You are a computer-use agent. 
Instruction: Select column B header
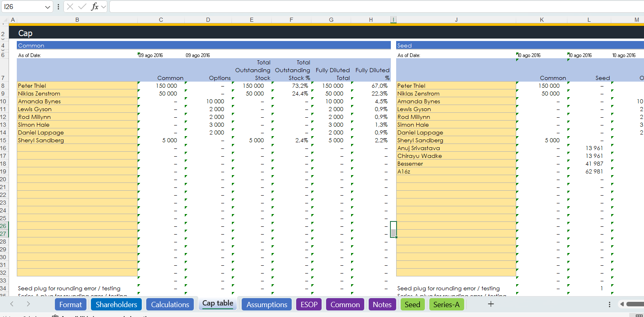pos(77,20)
